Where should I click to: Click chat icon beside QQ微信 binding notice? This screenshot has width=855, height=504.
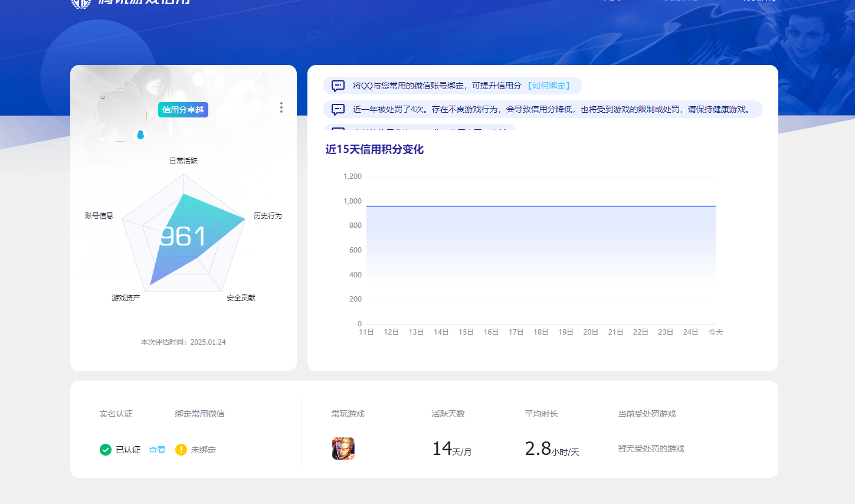click(338, 86)
